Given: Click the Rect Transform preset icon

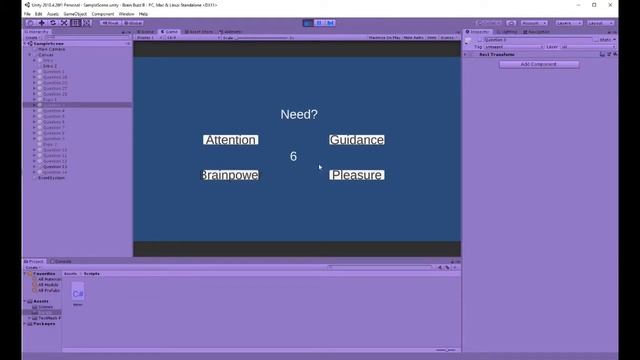Looking at the screenshot, I should click(609, 54).
